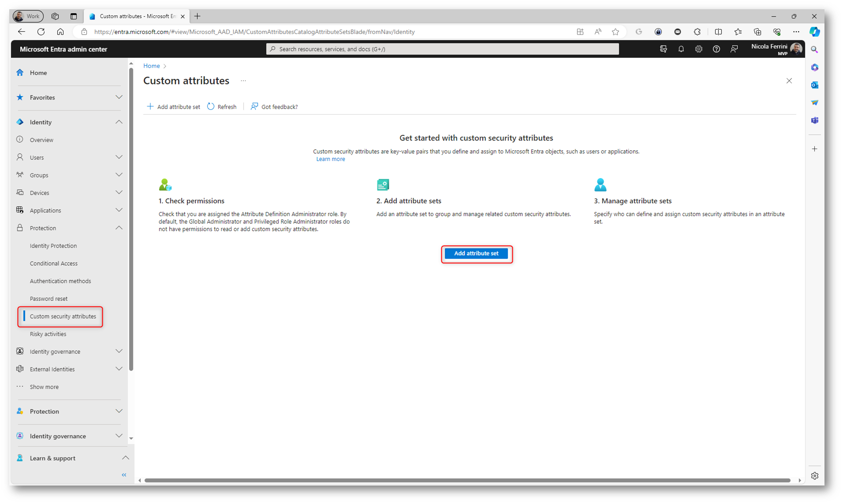Add page to favorites star icon

pos(616,32)
